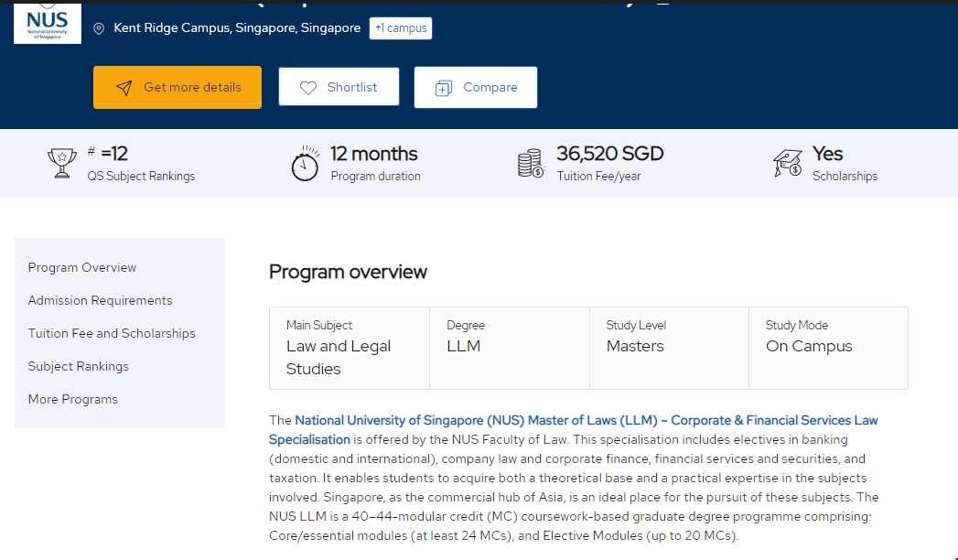Viewport: 958px width, 560px height.
Task: Open Tuition Fee and Scholarships section
Action: (112, 334)
